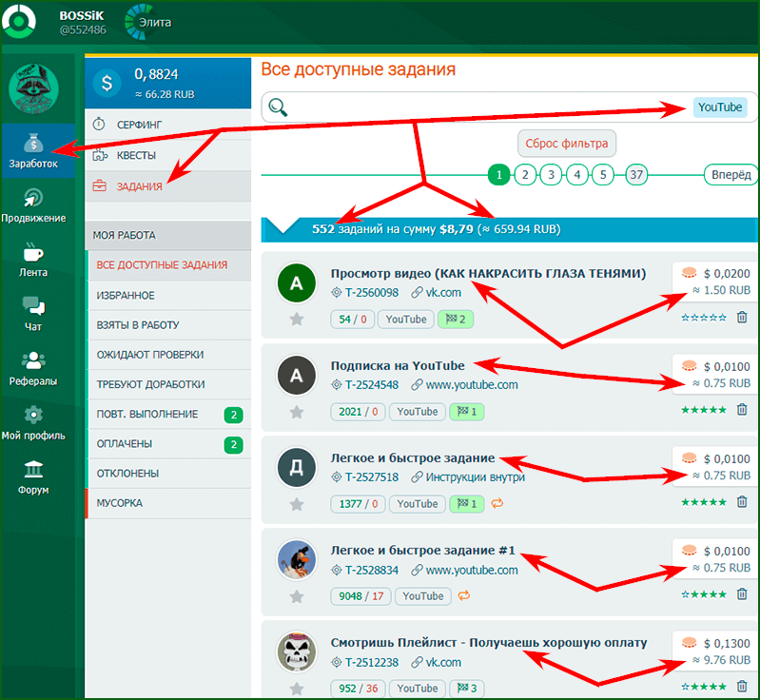Image resolution: width=760 pixels, height=700 pixels.
Task: Open МУСОРКА list
Action: [x=169, y=503]
